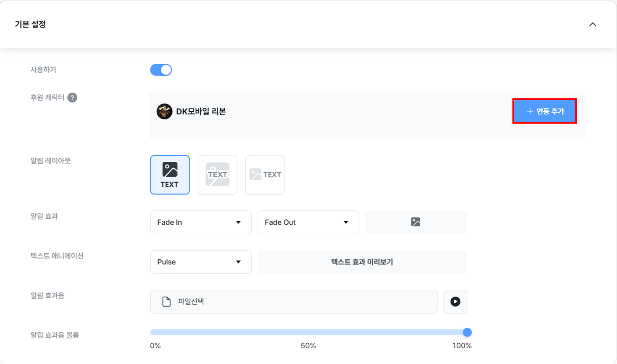Expand the Pulse text animation dropdown
617x364 pixels.
pyautogui.click(x=201, y=262)
